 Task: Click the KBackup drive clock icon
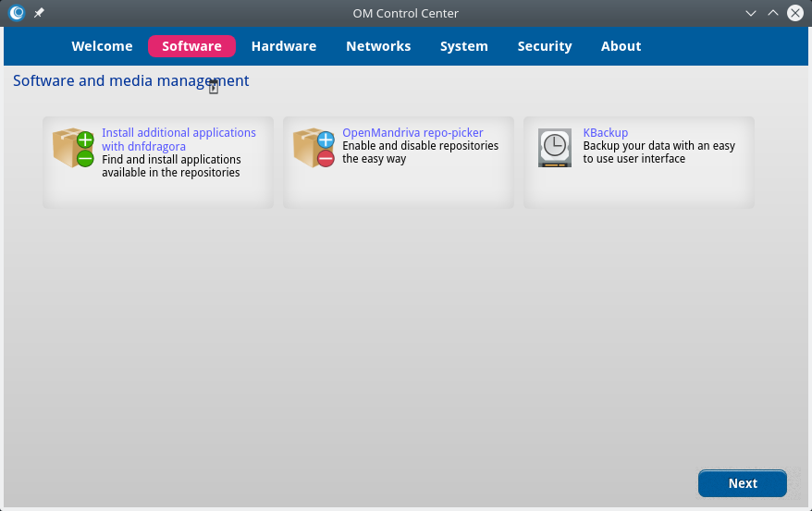pos(555,148)
